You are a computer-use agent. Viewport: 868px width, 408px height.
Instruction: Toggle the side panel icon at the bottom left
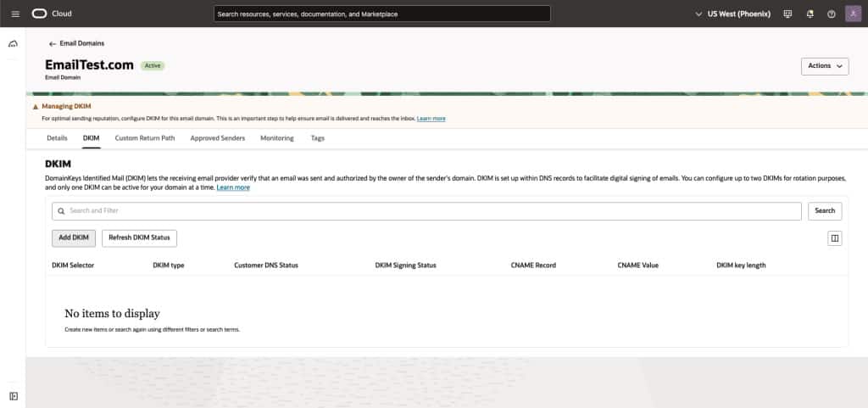pos(14,396)
